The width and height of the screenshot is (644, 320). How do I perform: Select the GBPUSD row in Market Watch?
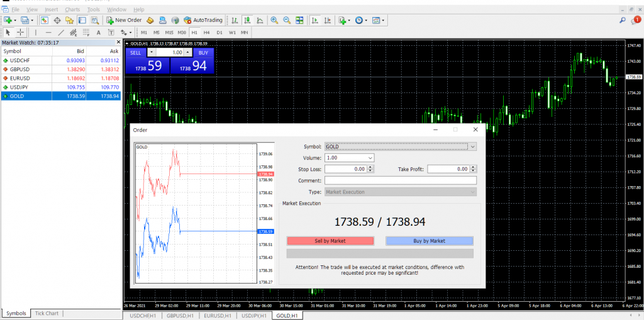coord(62,69)
